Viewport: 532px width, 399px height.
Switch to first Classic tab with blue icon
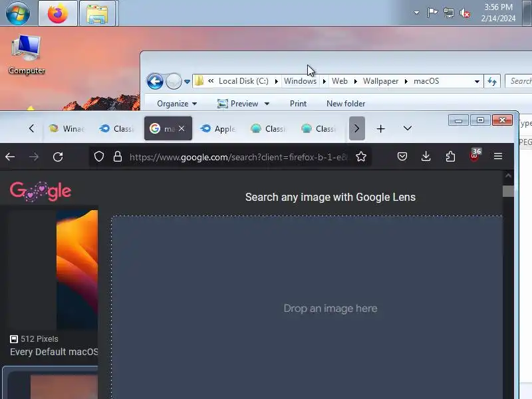pyautogui.click(x=116, y=128)
